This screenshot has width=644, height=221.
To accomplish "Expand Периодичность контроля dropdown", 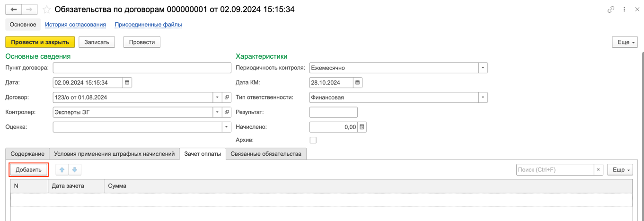I will click(x=483, y=68).
